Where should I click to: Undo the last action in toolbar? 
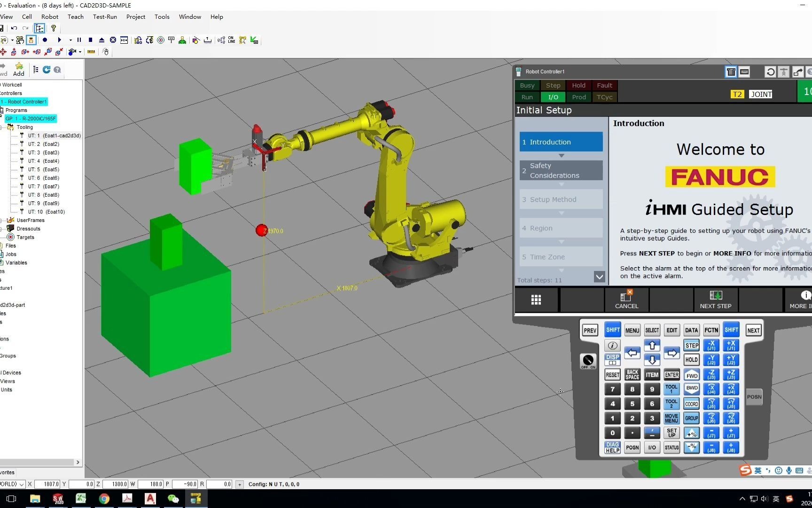(14, 28)
